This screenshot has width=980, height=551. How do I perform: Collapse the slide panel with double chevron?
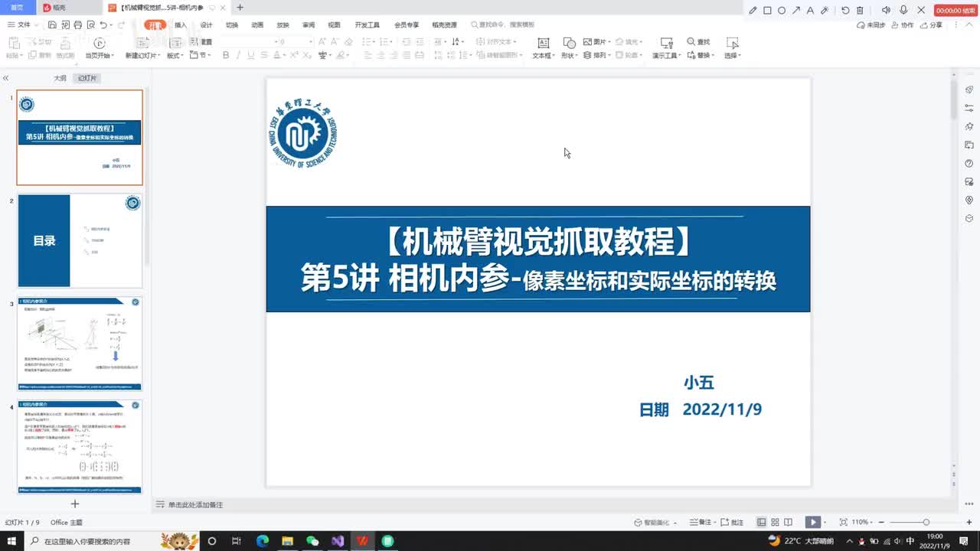click(5, 78)
